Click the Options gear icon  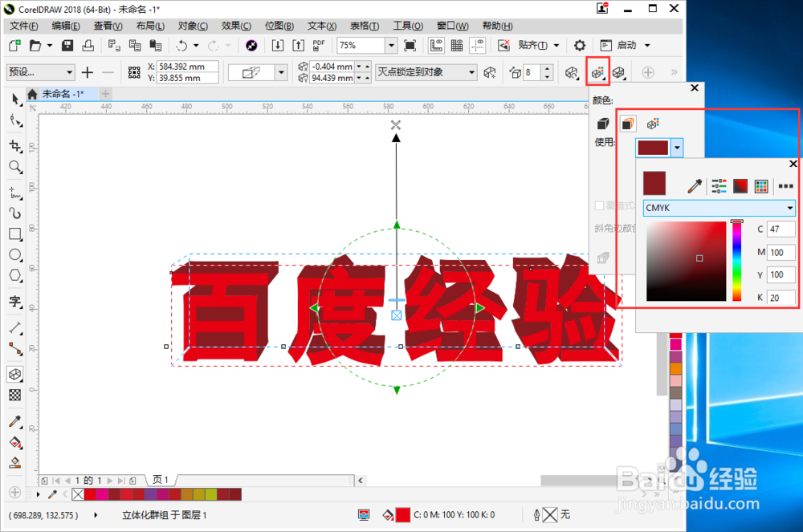(580, 46)
